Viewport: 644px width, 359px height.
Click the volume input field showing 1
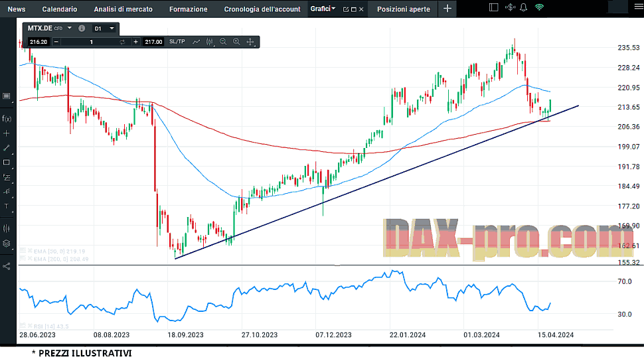tap(91, 42)
